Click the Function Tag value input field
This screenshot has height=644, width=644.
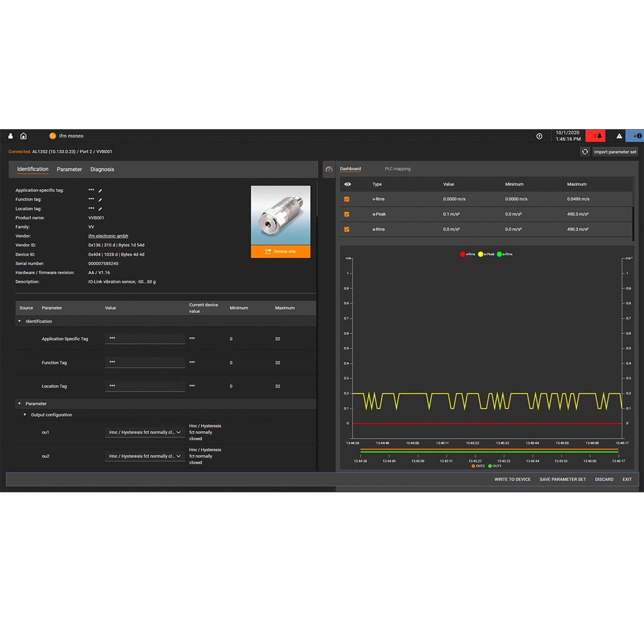click(145, 362)
